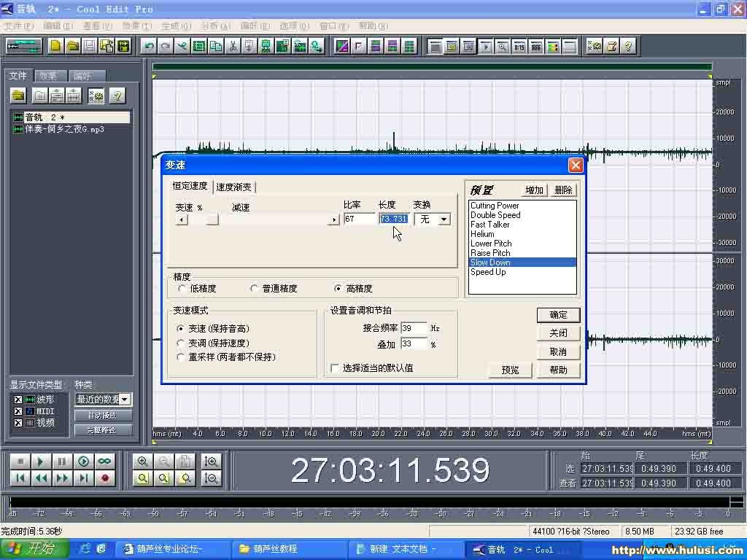Toggle the MIDI file type checkbox
747x560 pixels.
point(18,411)
